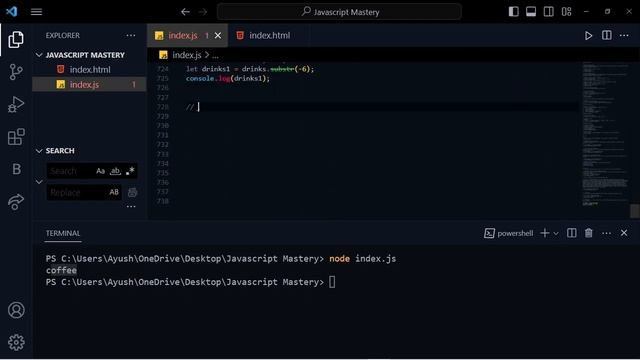This screenshot has height=360, width=640.
Task: Open the Extensions view
Action: tap(16, 137)
